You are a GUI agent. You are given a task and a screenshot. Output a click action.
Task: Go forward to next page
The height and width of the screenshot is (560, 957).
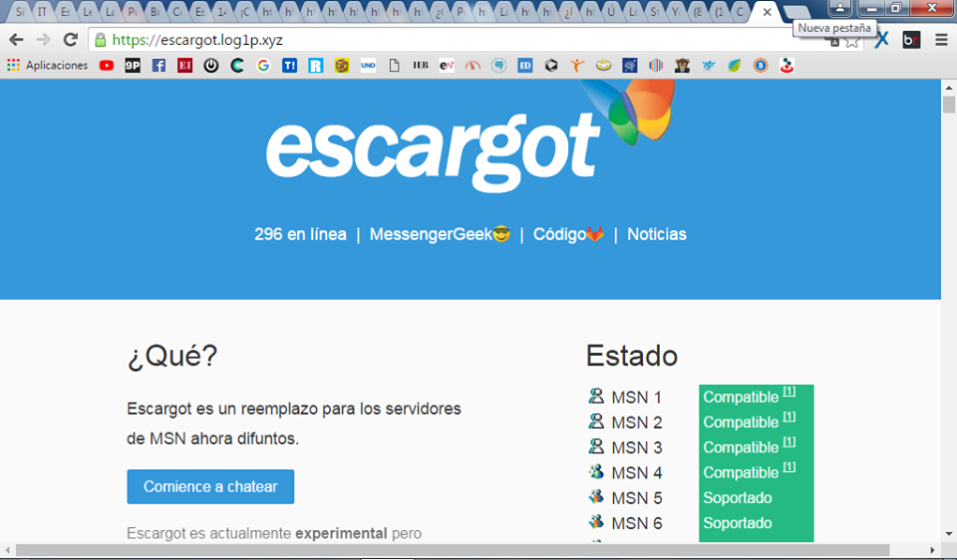tap(43, 40)
